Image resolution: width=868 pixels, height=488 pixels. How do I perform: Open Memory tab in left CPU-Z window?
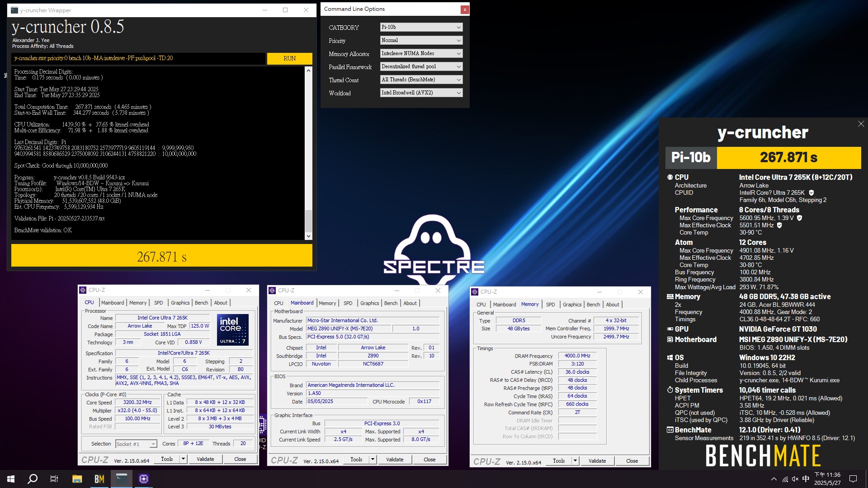[138, 303]
